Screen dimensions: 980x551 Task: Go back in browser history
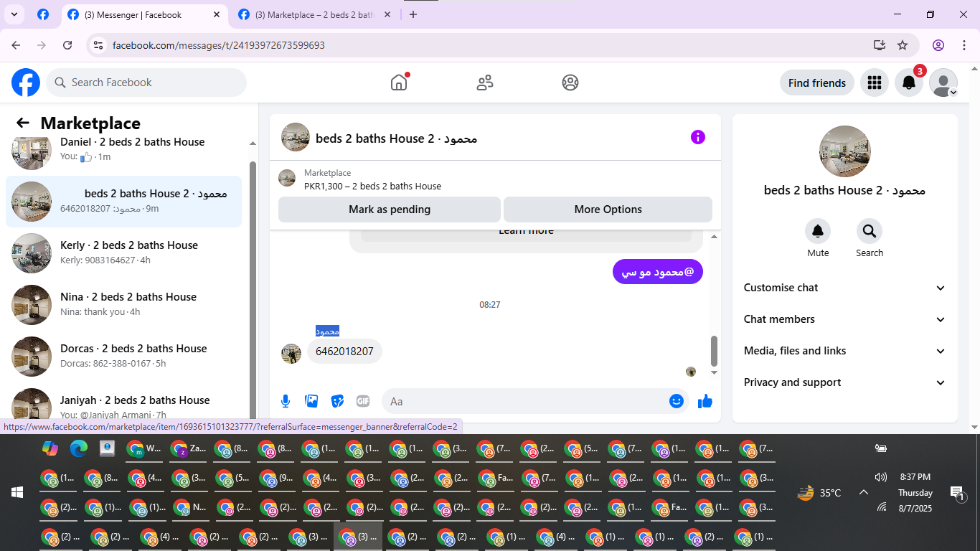tap(16, 45)
